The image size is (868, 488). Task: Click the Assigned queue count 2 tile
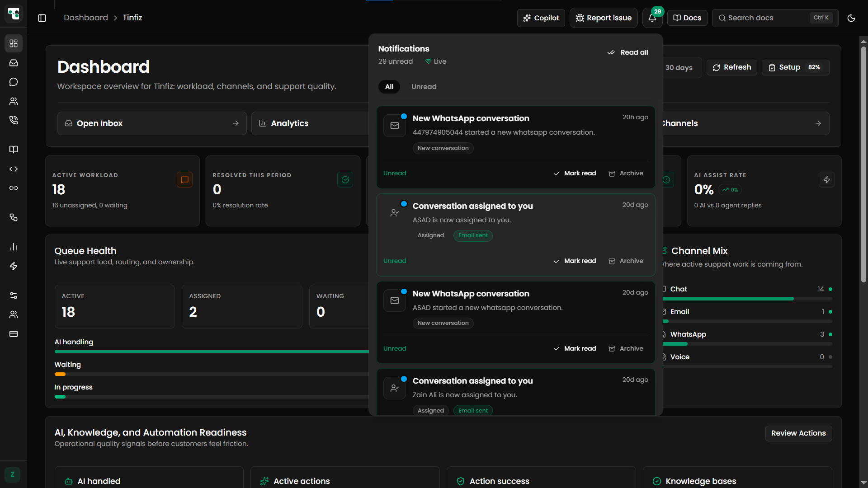click(242, 306)
